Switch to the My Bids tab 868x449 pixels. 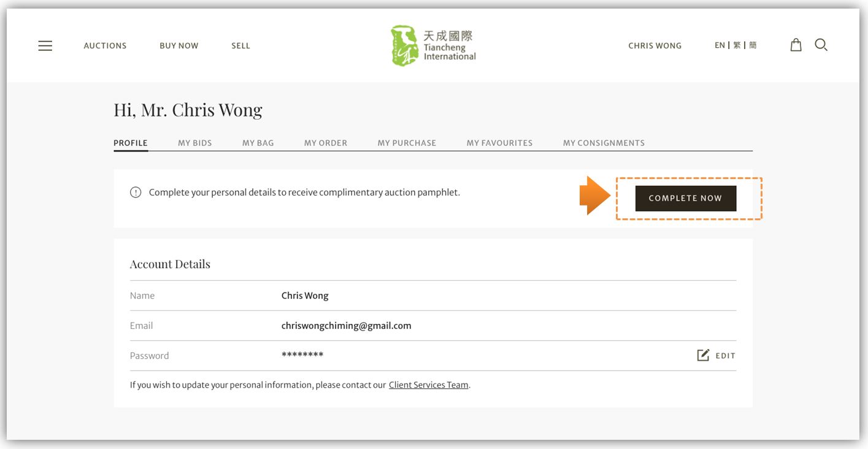click(195, 143)
